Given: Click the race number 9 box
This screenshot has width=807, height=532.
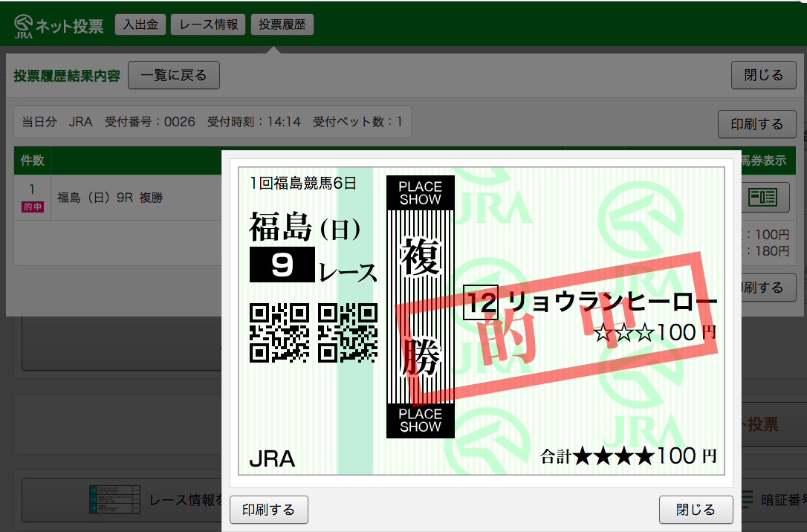Looking at the screenshot, I should point(282,265).
